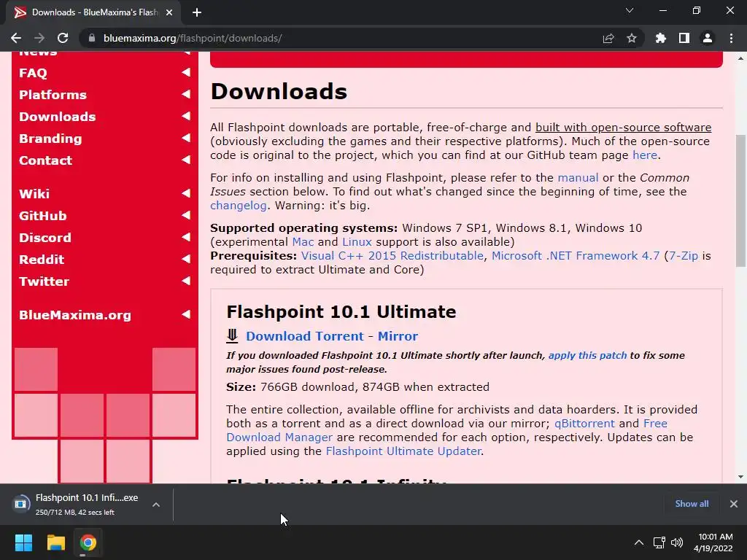Click the arrow next to FAQ
The image size is (747, 560).
(x=186, y=72)
